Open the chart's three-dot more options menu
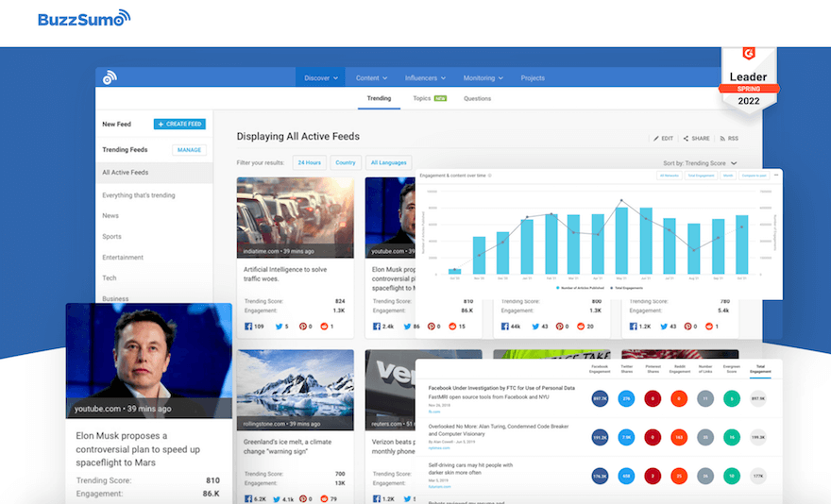 (776, 175)
